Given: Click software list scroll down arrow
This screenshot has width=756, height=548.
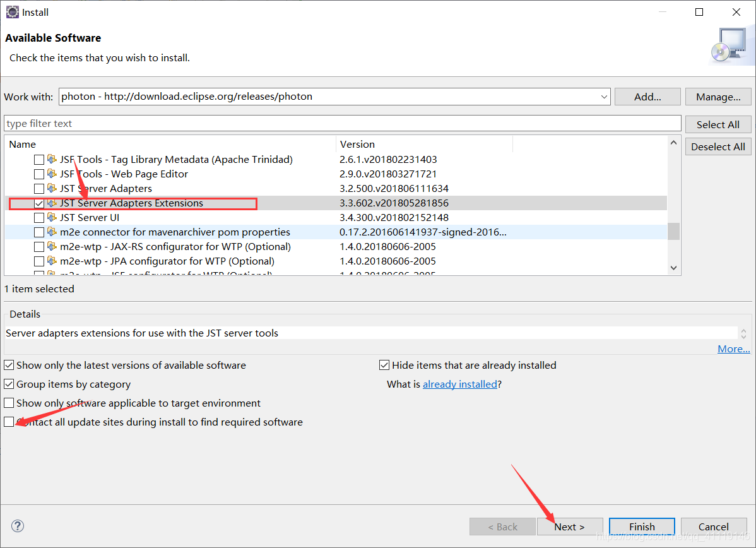Looking at the screenshot, I should pos(673,268).
